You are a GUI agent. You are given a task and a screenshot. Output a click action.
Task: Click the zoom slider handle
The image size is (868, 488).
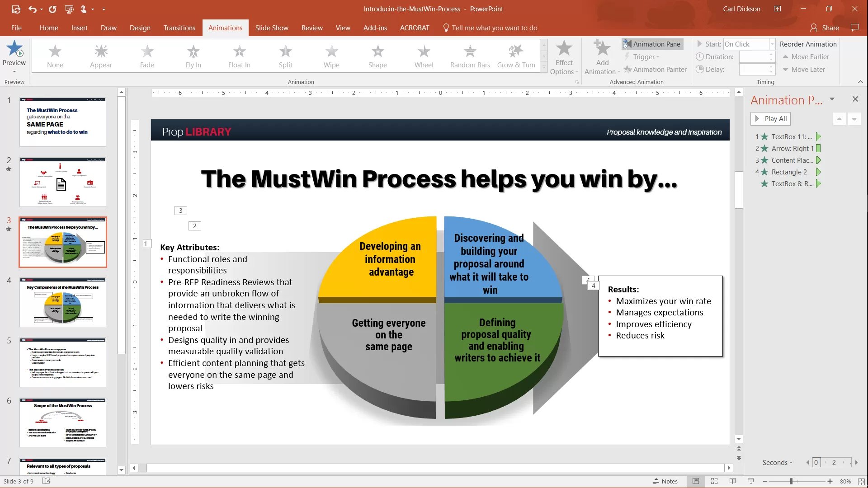pyautogui.click(x=791, y=481)
